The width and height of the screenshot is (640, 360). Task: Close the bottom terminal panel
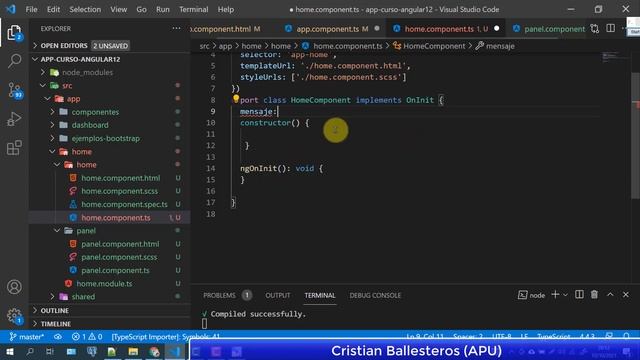point(626,295)
